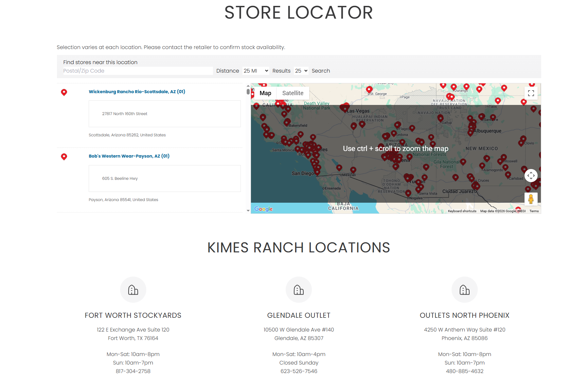Click the store list scroll down arrow
Image resolution: width=588 pixels, height=391 pixels.
click(x=248, y=211)
